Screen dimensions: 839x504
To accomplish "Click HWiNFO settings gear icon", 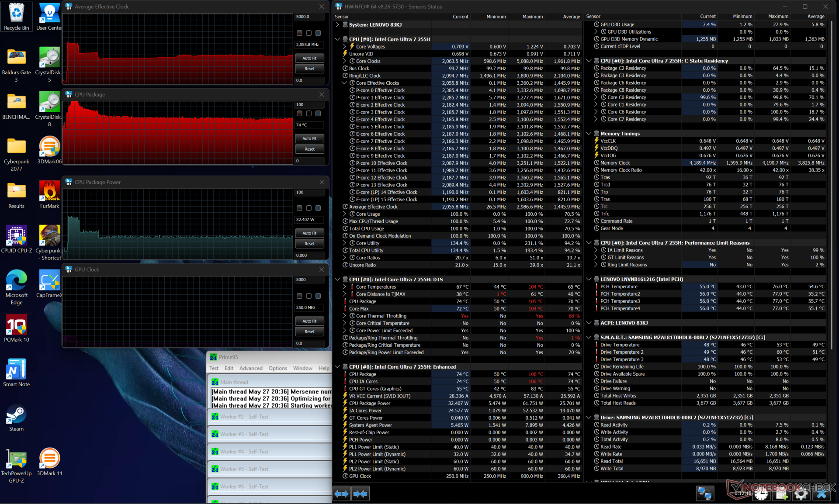I will pos(801,494).
